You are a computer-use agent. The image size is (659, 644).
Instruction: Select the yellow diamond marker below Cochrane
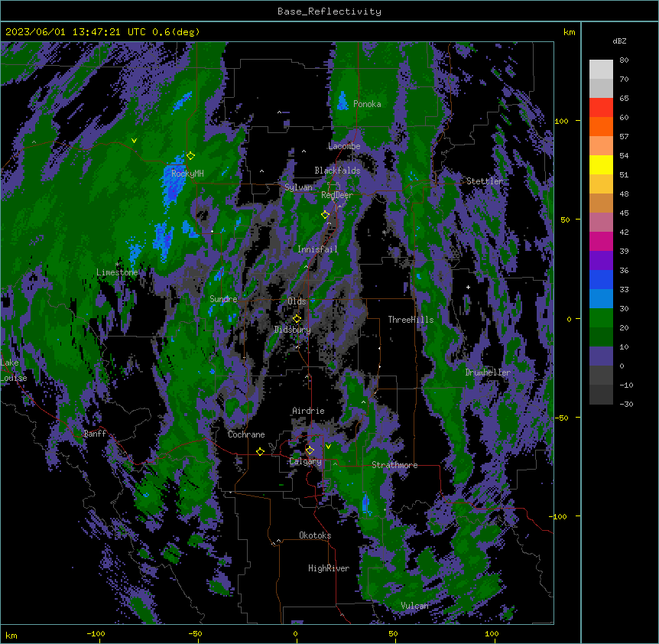click(260, 451)
